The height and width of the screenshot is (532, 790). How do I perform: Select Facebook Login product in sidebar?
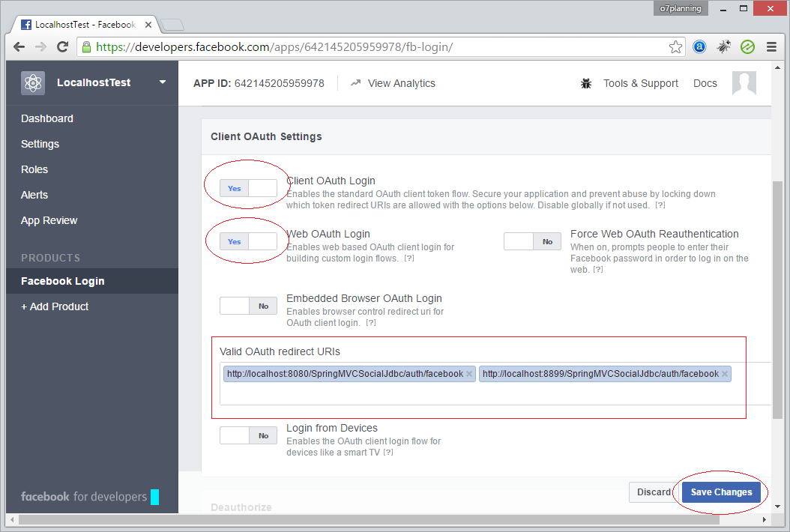(x=92, y=281)
